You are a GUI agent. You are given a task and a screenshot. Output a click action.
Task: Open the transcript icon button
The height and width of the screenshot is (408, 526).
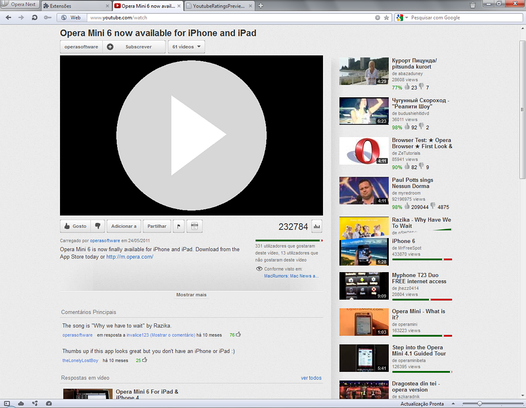pyautogui.click(x=194, y=226)
